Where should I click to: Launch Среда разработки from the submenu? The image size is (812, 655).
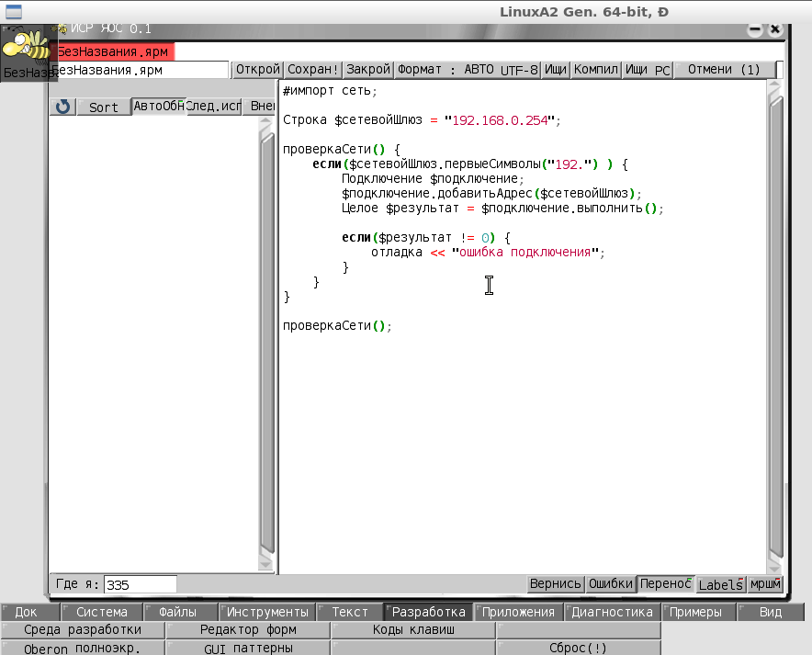83,629
